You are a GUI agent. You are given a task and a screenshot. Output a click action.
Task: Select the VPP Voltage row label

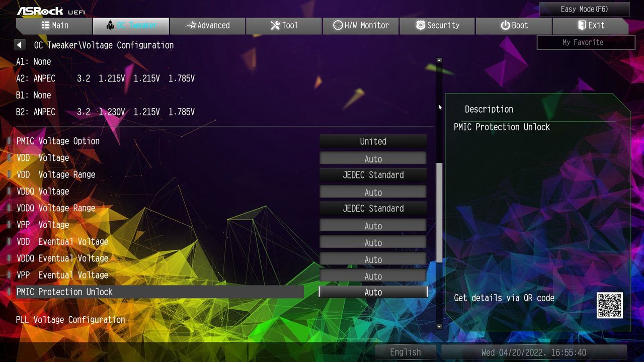click(x=43, y=225)
